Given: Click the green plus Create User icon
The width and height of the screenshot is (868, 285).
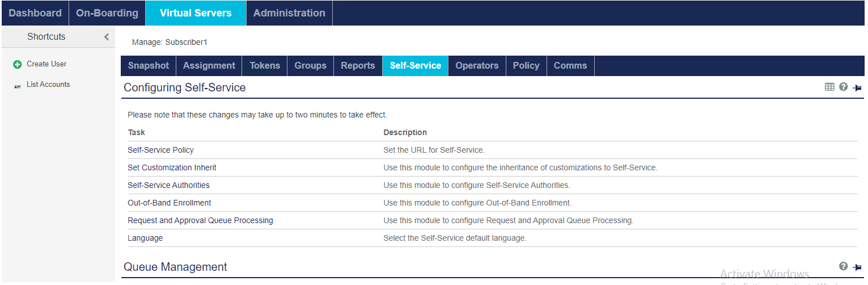Looking at the screenshot, I should (17, 65).
